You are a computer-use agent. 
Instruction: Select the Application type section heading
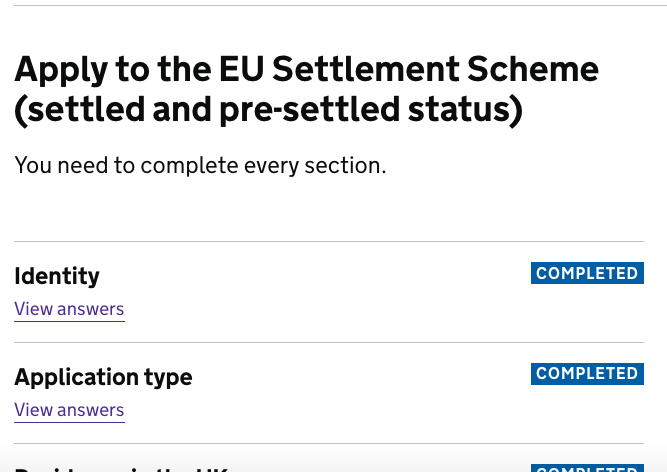pyautogui.click(x=103, y=377)
